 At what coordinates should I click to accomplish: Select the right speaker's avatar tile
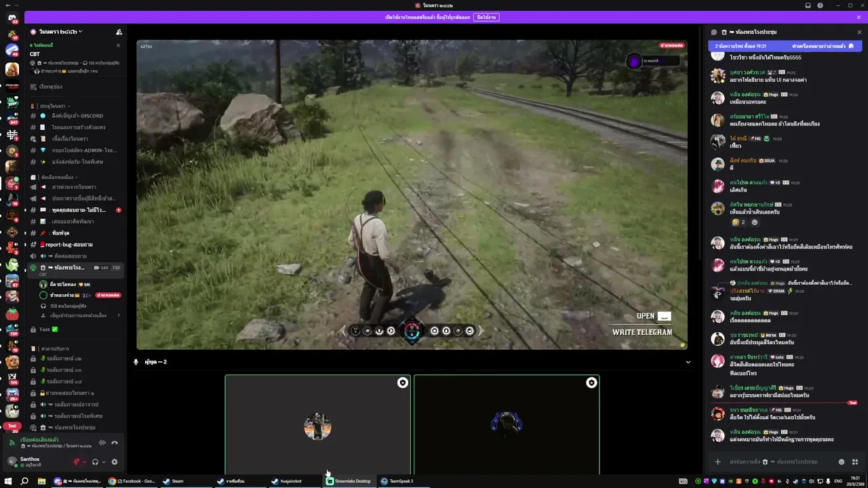[x=507, y=425]
